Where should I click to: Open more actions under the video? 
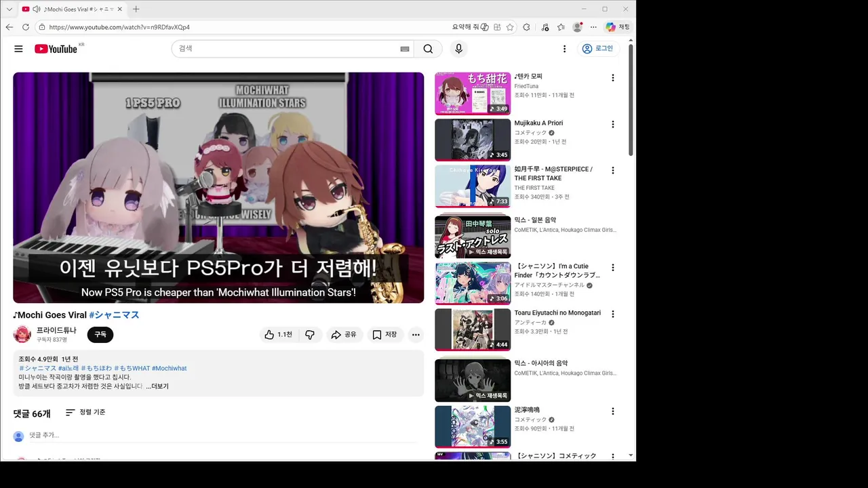tap(416, 335)
